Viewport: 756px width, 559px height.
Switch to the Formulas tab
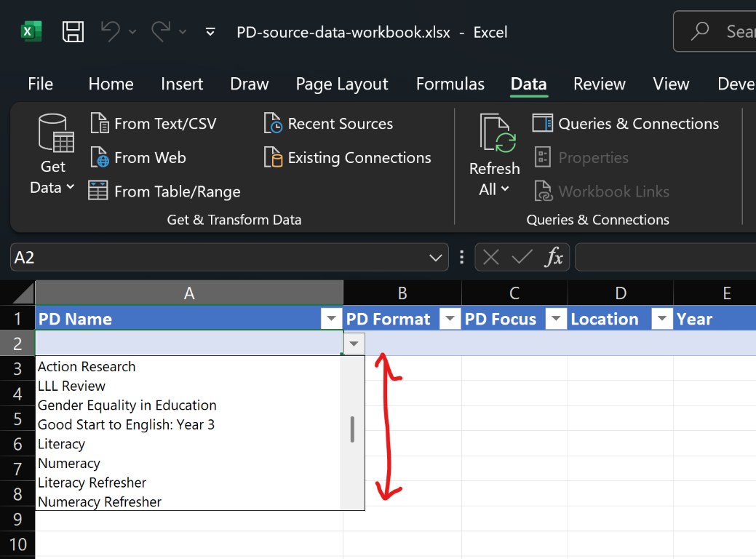point(450,84)
